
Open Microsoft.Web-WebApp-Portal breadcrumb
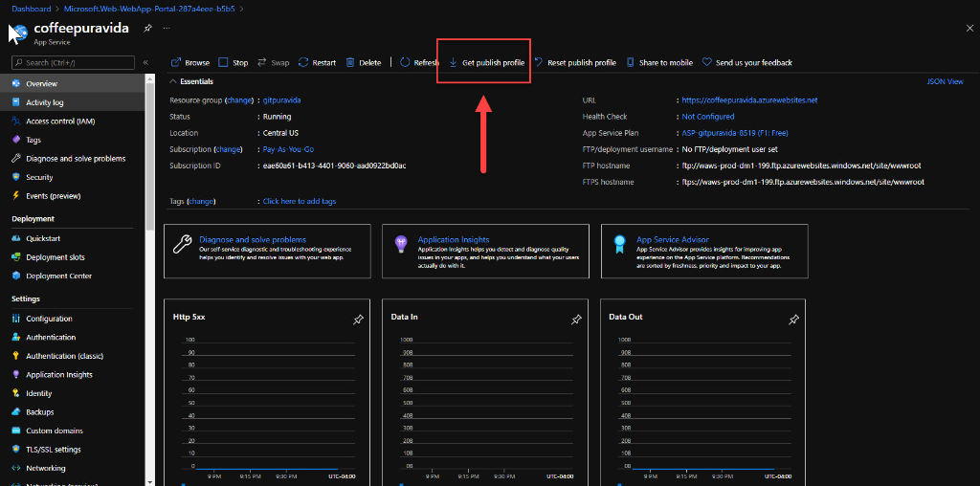[149, 9]
